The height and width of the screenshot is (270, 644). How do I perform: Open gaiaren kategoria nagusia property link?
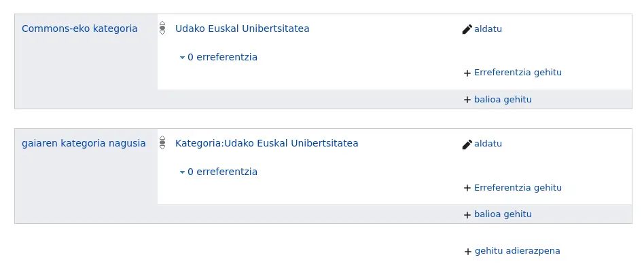click(84, 143)
